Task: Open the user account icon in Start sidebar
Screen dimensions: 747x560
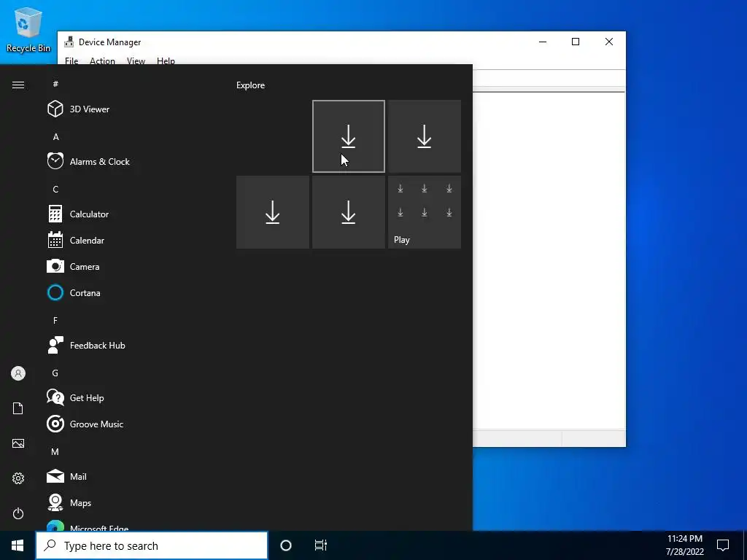Action: click(x=18, y=373)
